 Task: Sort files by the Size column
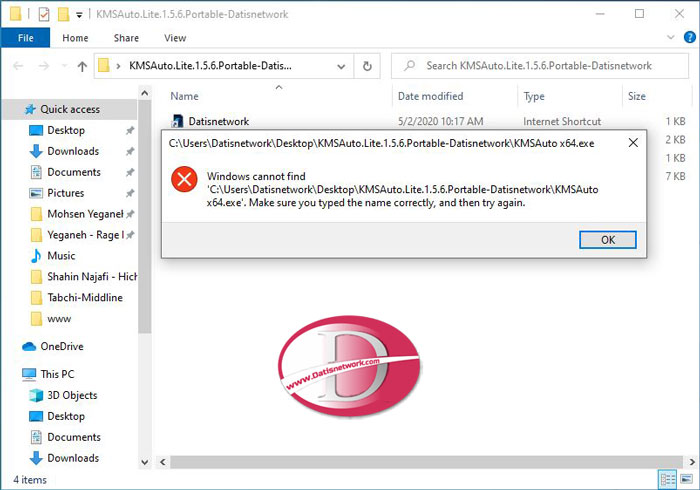[637, 96]
